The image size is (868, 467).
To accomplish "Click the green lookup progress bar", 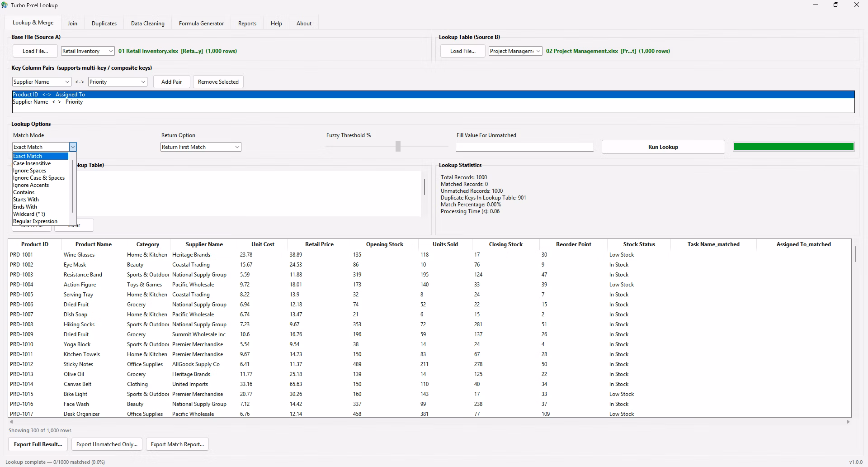I will 793,147.
